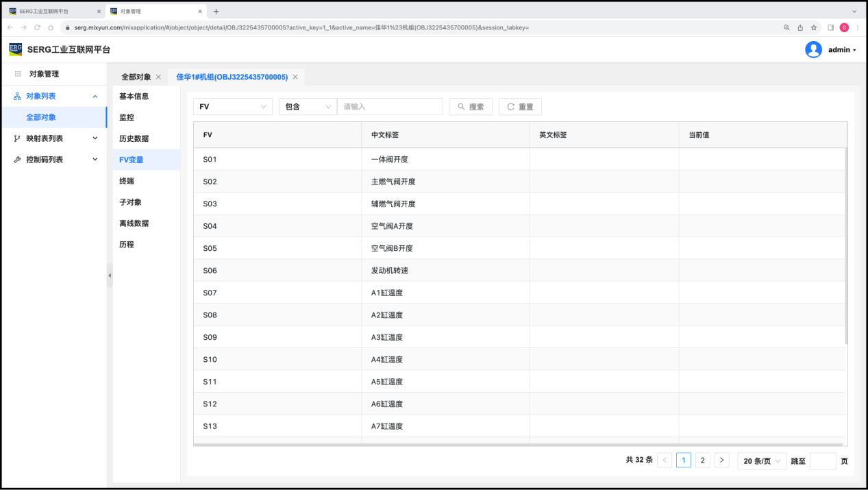Click the 请输入 search input field
868x490 pixels.
[390, 107]
